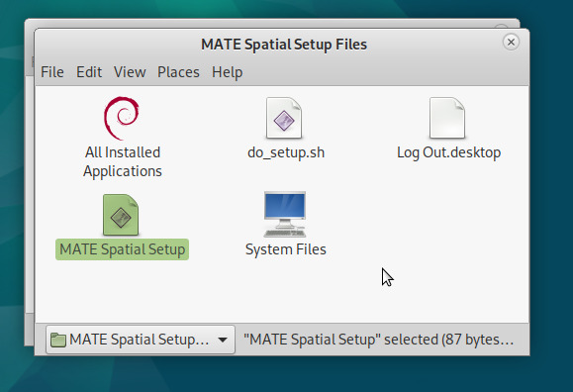Viewport: 573px width, 392px height.
Task: Select the Debian swirl All Installed Applications icon
Action: (x=122, y=118)
